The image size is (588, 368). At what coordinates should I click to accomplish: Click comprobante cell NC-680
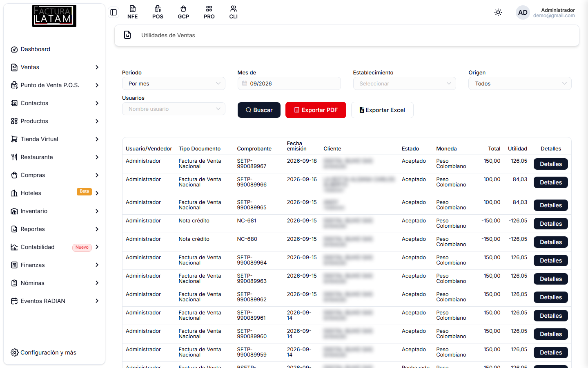coord(247,239)
